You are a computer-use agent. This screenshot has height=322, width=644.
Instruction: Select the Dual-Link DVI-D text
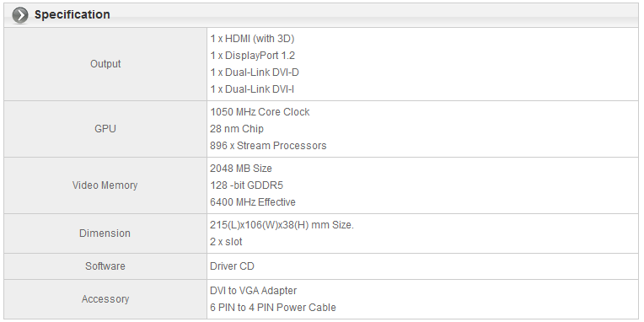(255, 72)
